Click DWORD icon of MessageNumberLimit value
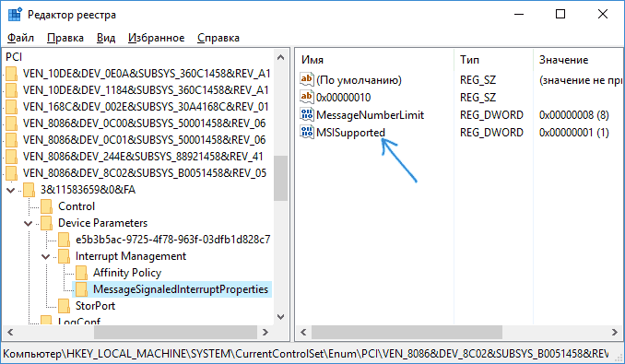The image size is (625, 364). [x=307, y=114]
